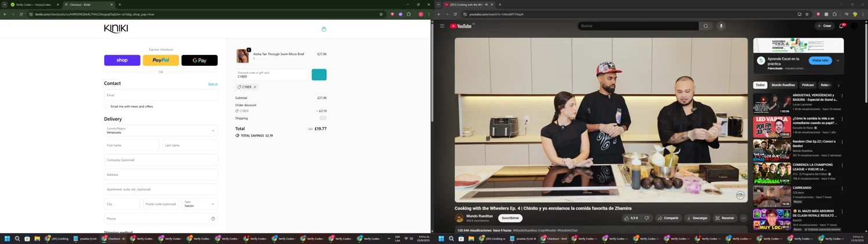Subscribe with the Suscribirme button
The height and width of the screenshot is (244, 868).
tap(510, 218)
